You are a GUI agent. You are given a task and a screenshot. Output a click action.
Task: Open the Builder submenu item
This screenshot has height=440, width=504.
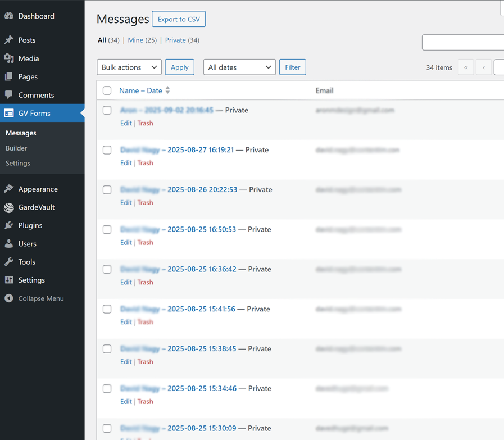tap(16, 148)
